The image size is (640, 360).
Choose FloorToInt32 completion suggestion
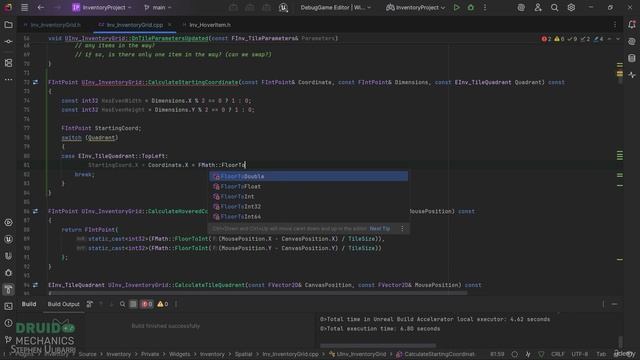point(309,207)
